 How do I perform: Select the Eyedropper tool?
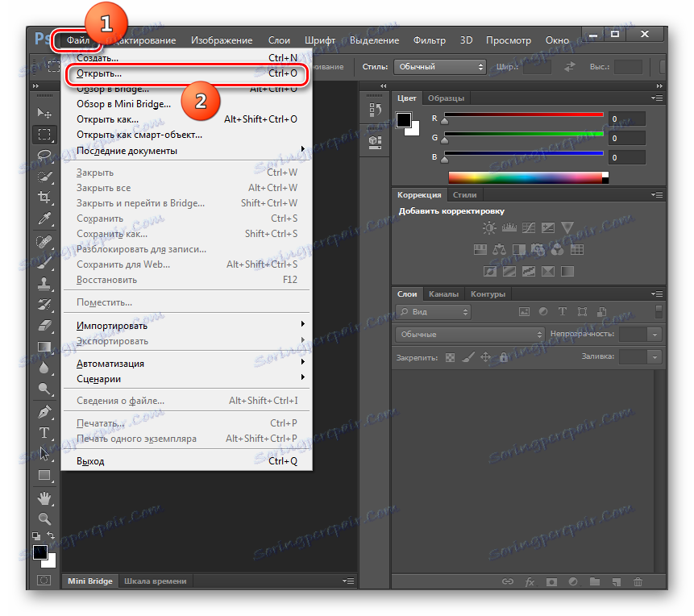pyautogui.click(x=44, y=218)
